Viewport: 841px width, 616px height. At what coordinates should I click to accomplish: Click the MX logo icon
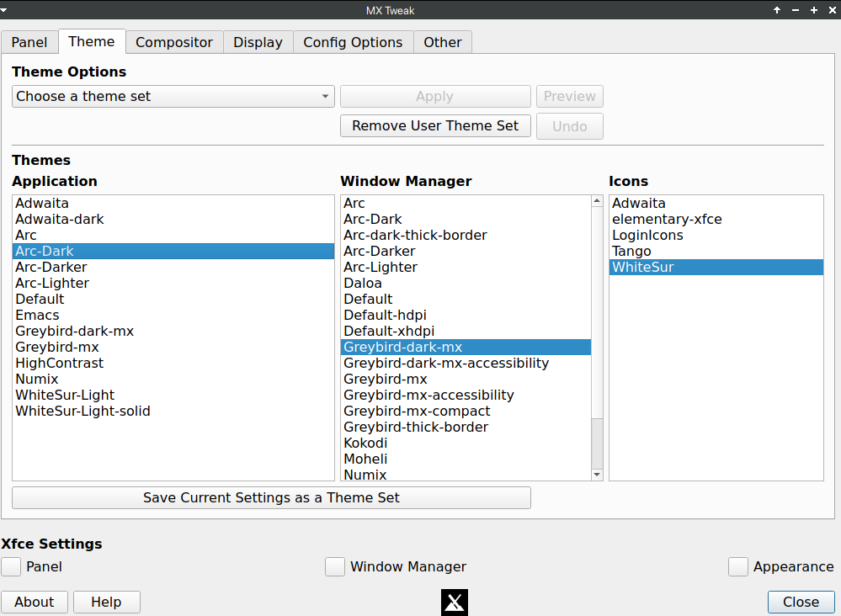(455, 602)
